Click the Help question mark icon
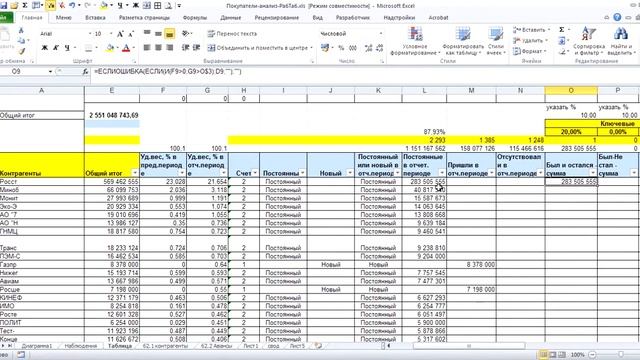The image size is (640, 360). click(x=617, y=17)
